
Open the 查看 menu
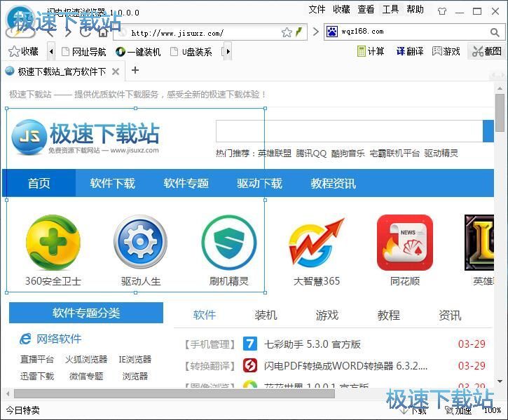[x=366, y=9]
